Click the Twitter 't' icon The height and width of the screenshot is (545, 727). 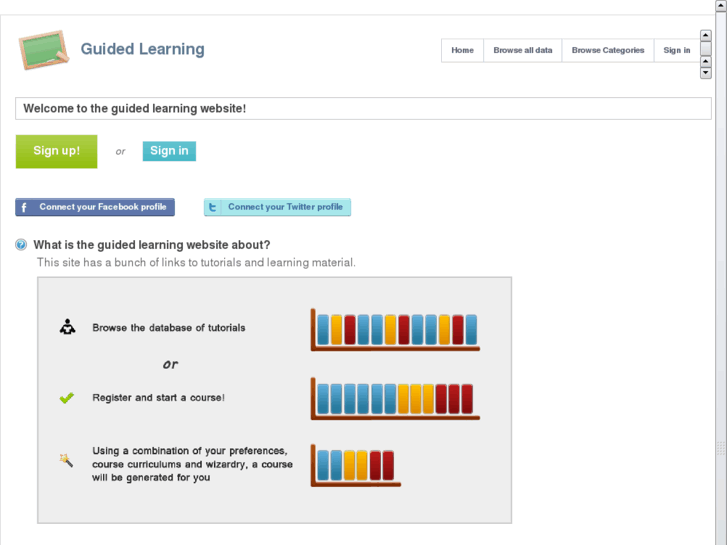213,207
